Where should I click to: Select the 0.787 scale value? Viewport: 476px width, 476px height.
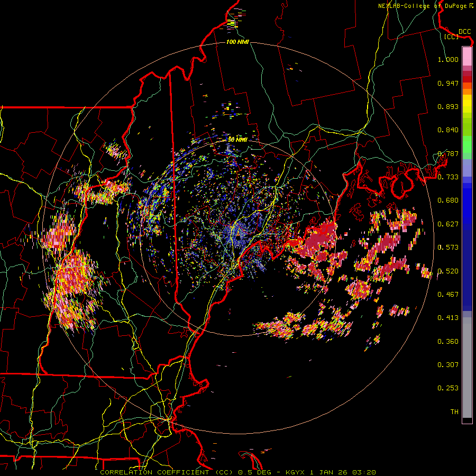pos(448,153)
